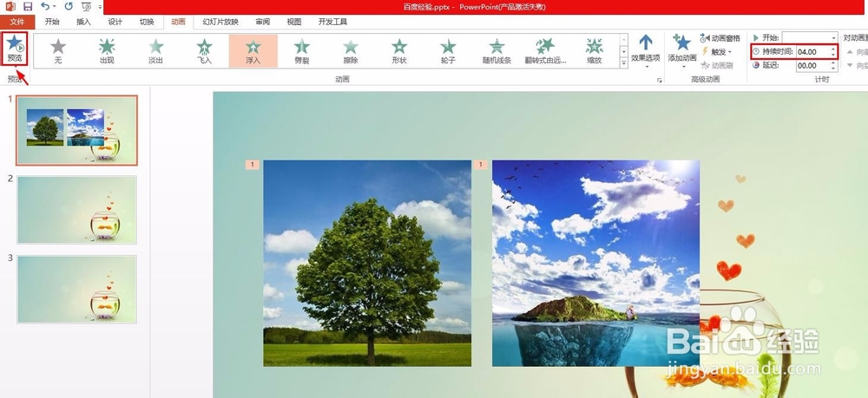868x398 pixels.
Task: Save the presentation with the floppy disk icon
Action: click(28, 7)
